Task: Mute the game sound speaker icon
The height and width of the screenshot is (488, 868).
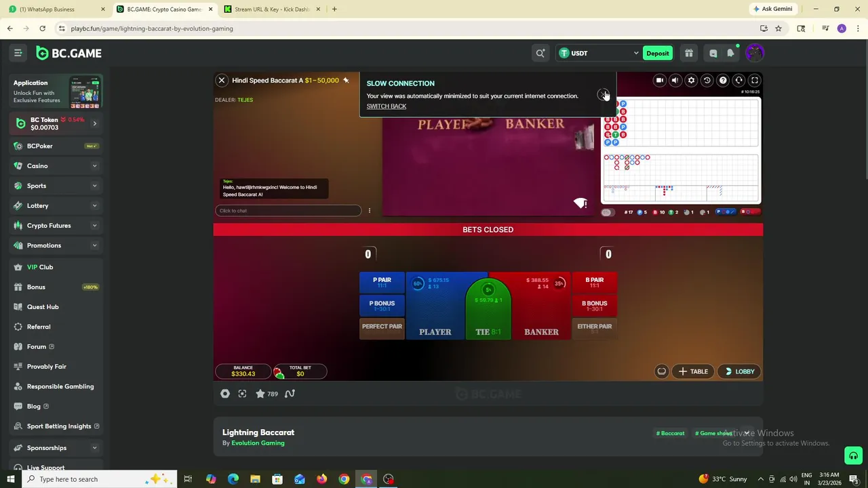Action: click(675, 80)
